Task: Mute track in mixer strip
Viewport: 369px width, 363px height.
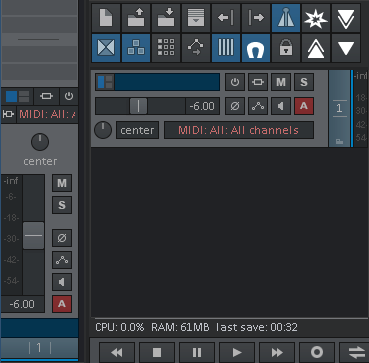Action: [62, 183]
